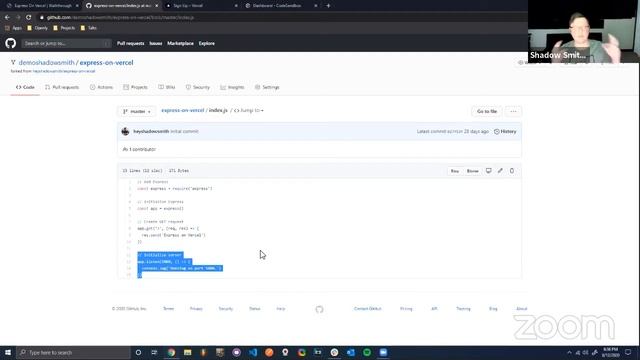The height and width of the screenshot is (360, 640).
Task: Open Cortana circle icon on taskbar
Action: pyautogui.click(x=138, y=353)
